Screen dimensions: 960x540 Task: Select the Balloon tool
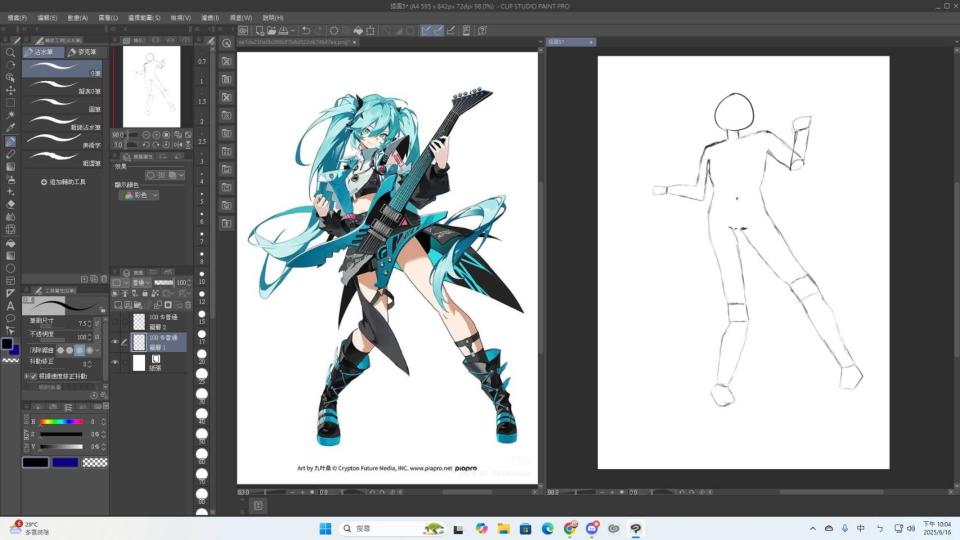(x=10, y=318)
